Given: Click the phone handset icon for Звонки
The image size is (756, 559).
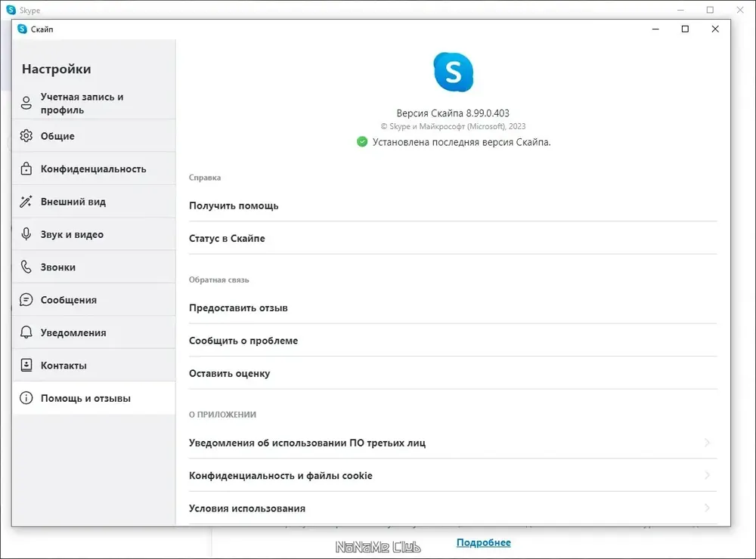Looking at the screenshot, I should 26,267.
